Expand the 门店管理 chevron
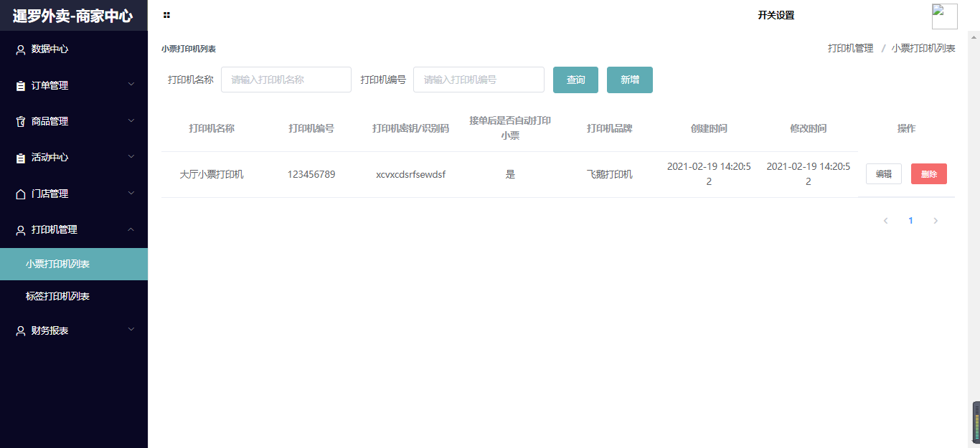The width and height of the screenshot is (980, 448). coord(131,193)
